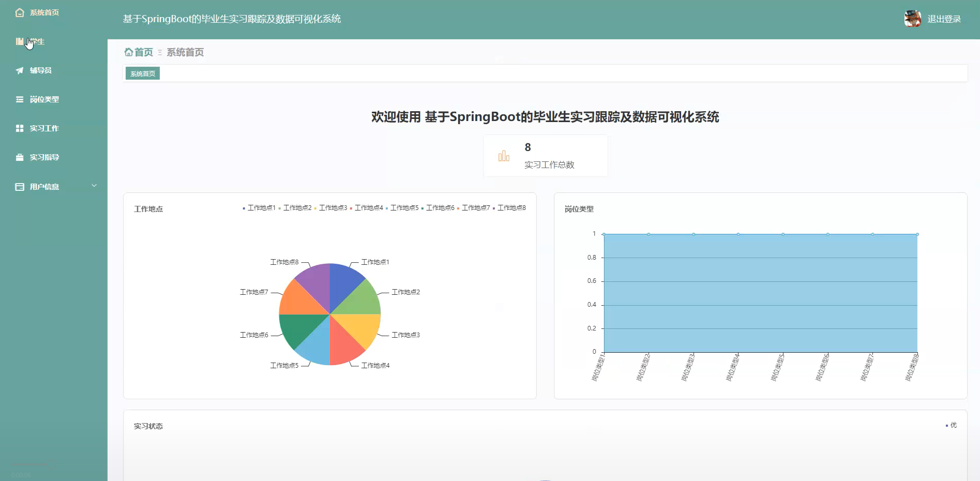Image resolution: width=980 pixels, height=481 pixels.
Task: Click the 岗位类型1 data point on the area chart
Action: point(604,234)
